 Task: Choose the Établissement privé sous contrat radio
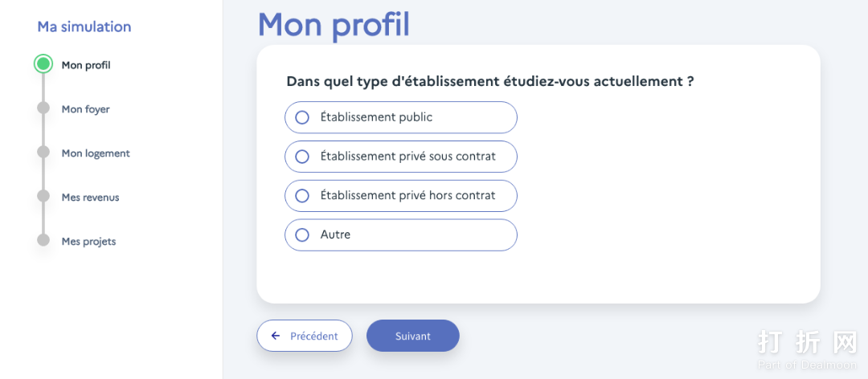tap(302, 157)
